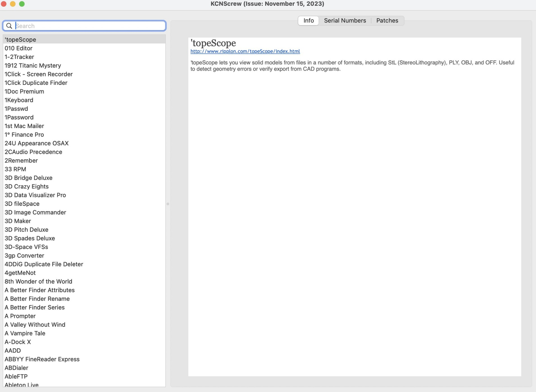The width and height of the screenshot is (536, 392).
Task: Select 4DDiG Duplicate File Deleter
Action: click(44, 264)
